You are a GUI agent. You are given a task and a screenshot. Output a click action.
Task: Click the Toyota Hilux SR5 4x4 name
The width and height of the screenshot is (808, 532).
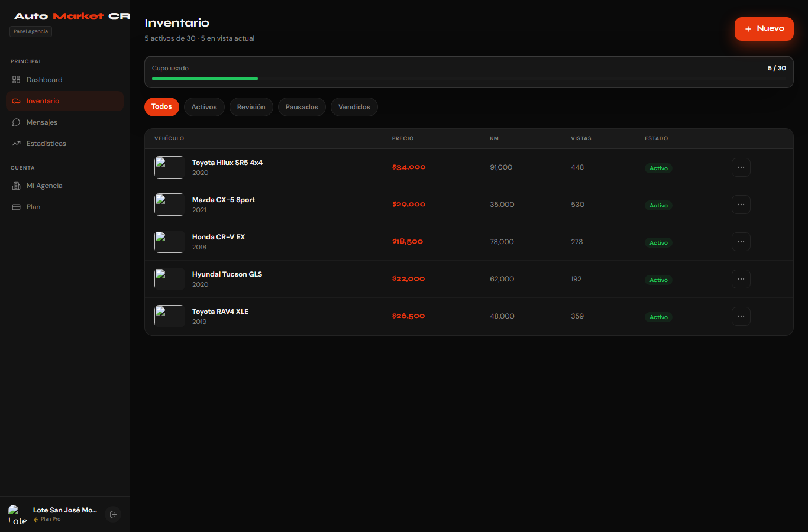[x=227, y=163]
